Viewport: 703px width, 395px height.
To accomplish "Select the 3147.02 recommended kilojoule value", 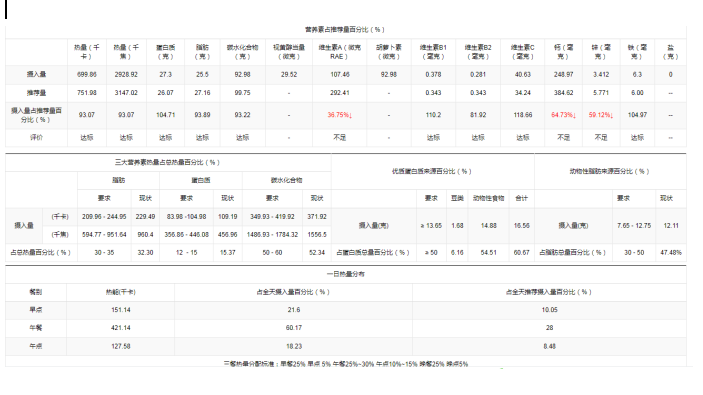I will [x=126, y=93].
